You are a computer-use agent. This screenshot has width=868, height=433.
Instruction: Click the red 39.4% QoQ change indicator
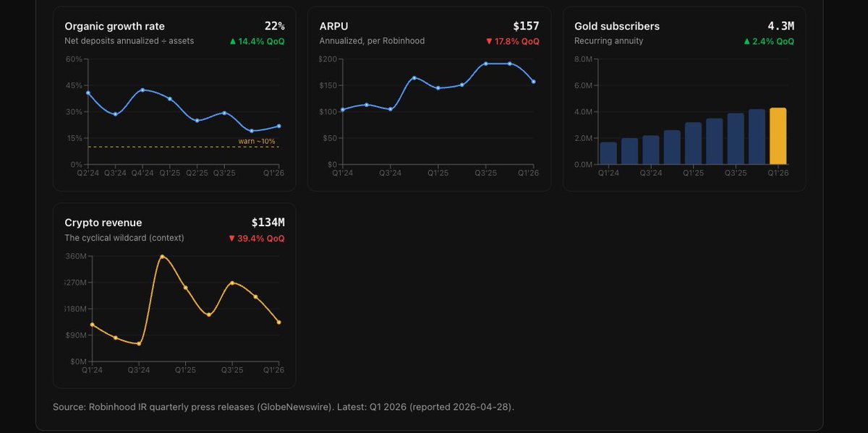click(x=257, y=238)
